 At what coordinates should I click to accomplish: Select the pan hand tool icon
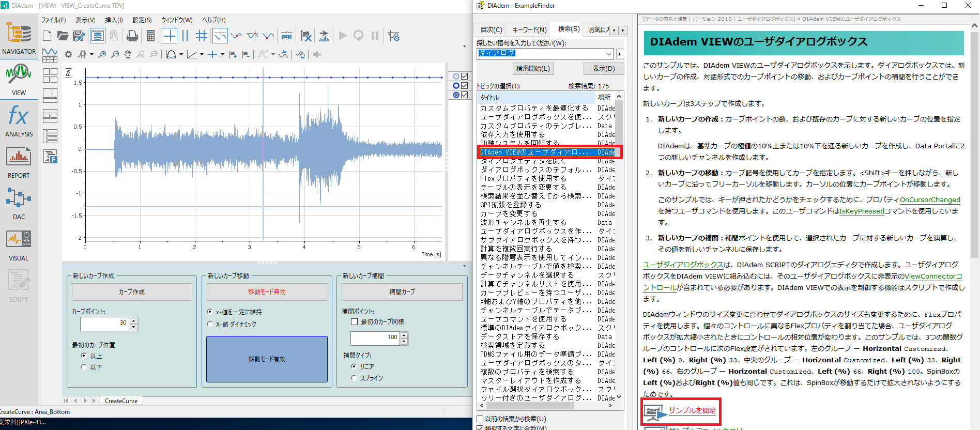click(128, 54)
